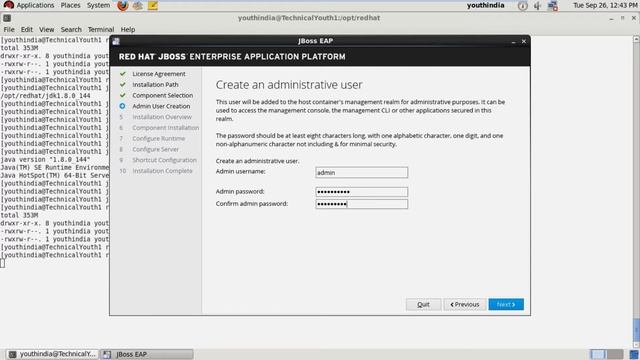Screen dimensions: 640x360
Task: Open the terminal Help menu
Action: pyautogui.click(x=128, y=29)
